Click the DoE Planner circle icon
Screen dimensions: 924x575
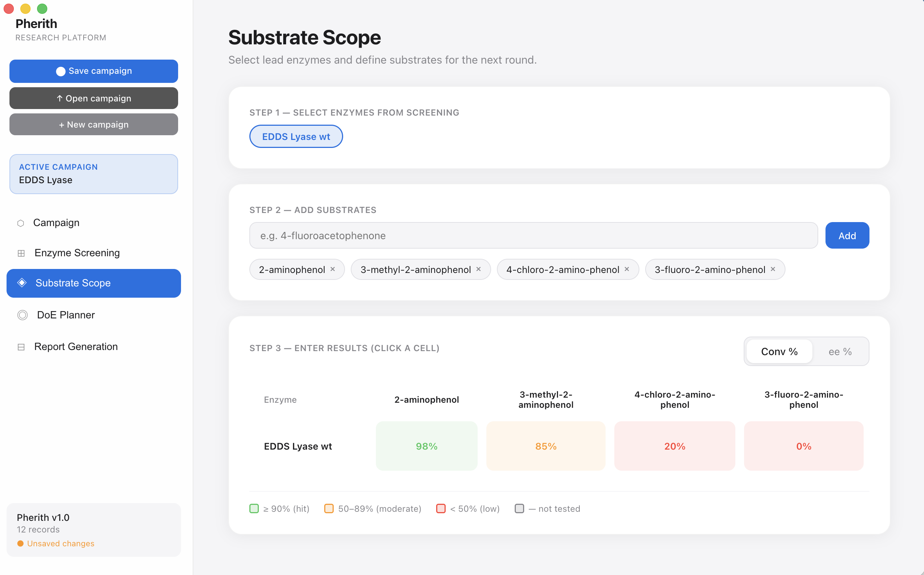tap(23, 315)
